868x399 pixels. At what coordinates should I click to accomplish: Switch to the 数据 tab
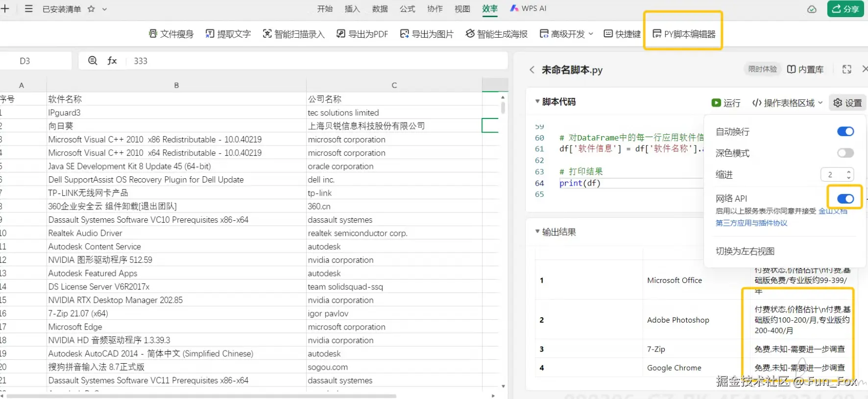coord(380,9)
